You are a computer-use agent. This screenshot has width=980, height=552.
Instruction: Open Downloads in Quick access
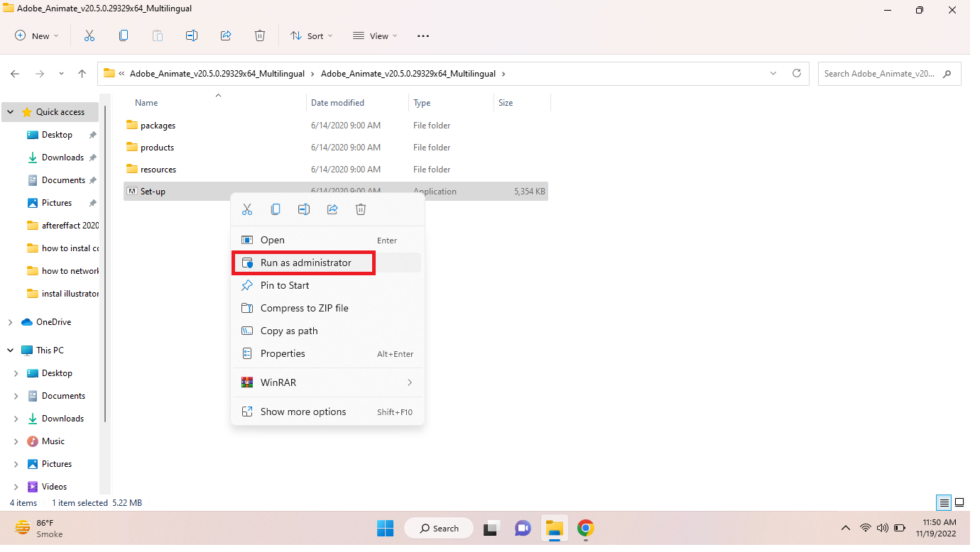[x=62, y=158]
